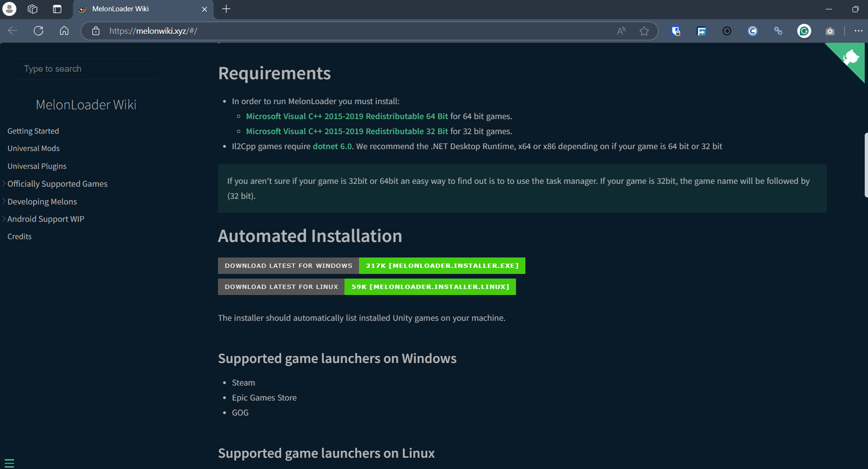Screen dimensions: 868x469
Task: Open the browser Settings and more menu
Action: [859, 31]
